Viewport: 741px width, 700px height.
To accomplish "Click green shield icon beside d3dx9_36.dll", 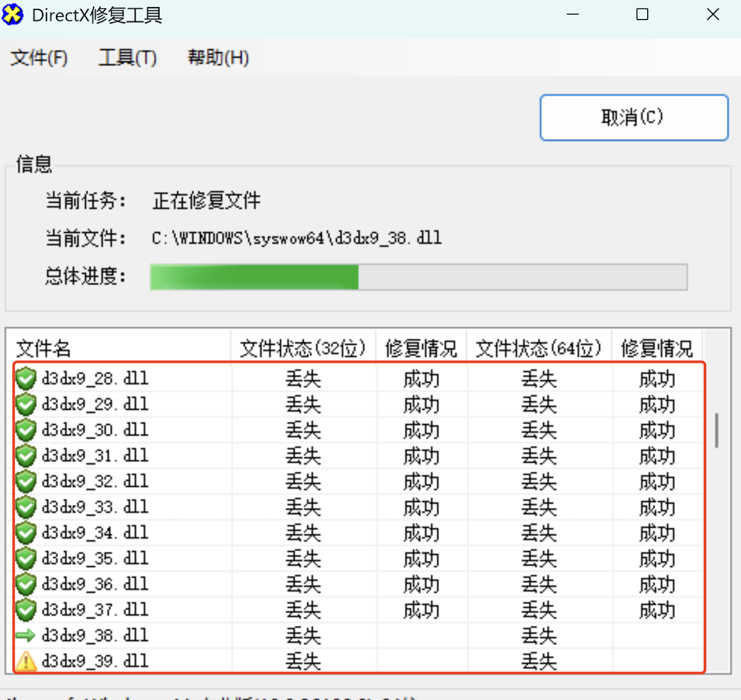I will click(26, 584).
